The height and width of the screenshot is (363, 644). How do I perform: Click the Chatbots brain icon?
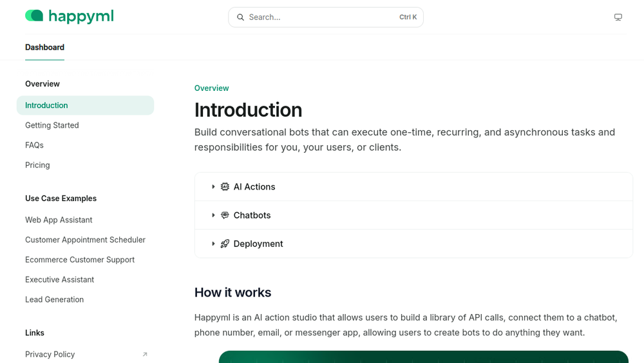pos(225,215)
